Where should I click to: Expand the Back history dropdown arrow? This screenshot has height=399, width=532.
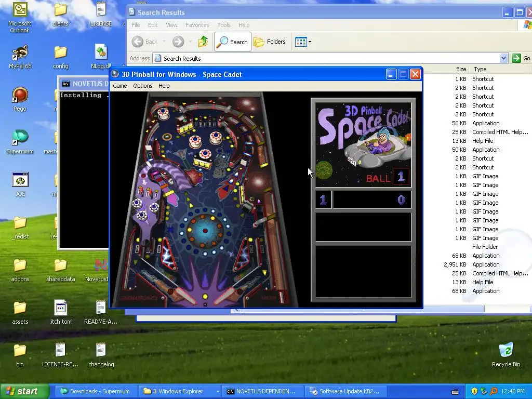164,42
